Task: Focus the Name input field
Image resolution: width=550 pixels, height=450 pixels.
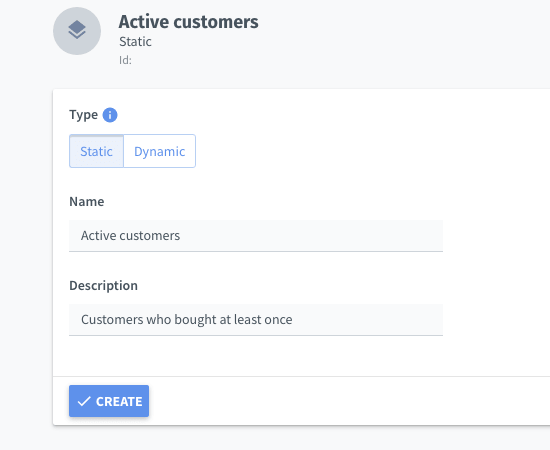Action: click(256, 236)
